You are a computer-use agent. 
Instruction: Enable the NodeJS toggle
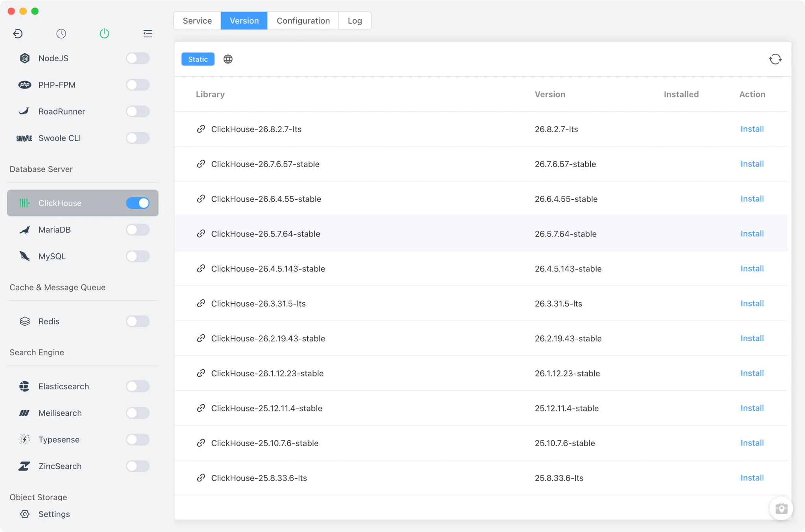click(x=138, y=58)
